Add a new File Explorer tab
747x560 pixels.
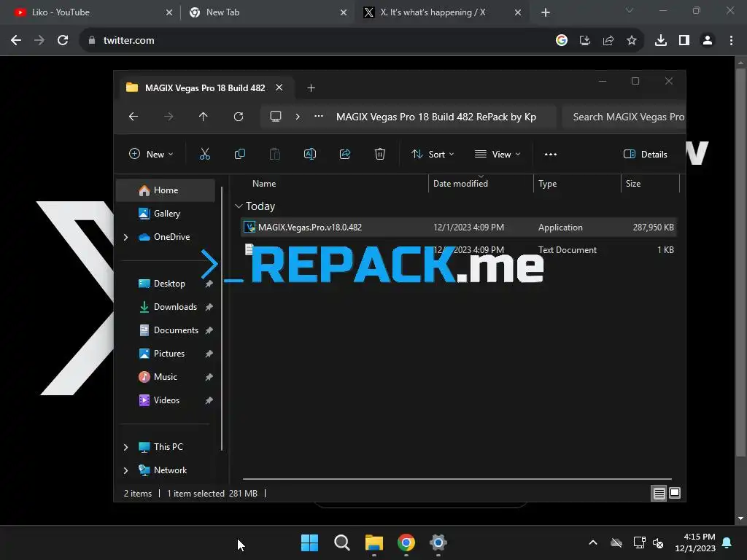(x=311, y=87)
